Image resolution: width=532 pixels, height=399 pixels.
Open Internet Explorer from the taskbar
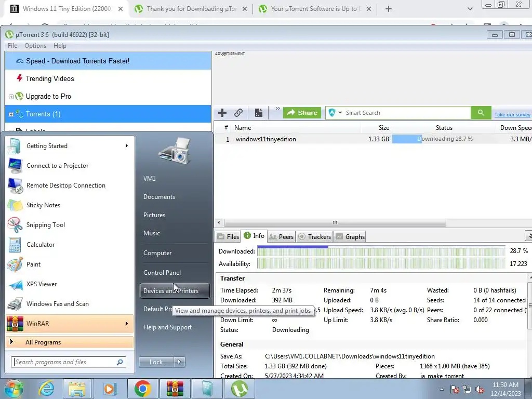pyautogui.click(x=46, y=389)
